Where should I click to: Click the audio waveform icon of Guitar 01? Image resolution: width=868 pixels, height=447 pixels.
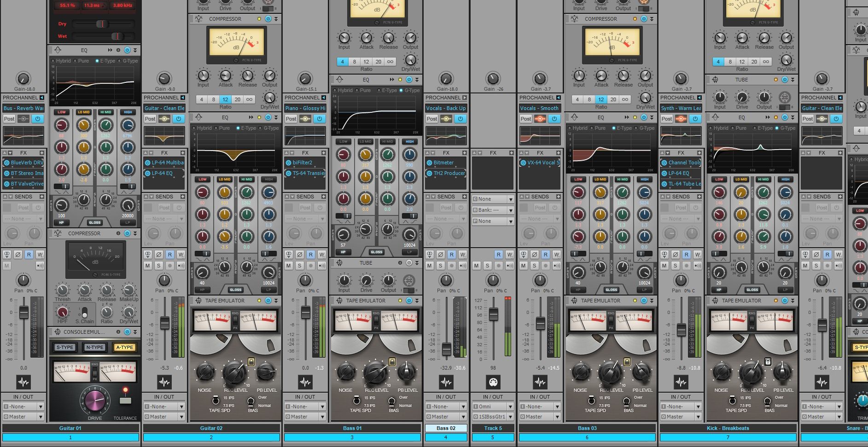[23, 382]
